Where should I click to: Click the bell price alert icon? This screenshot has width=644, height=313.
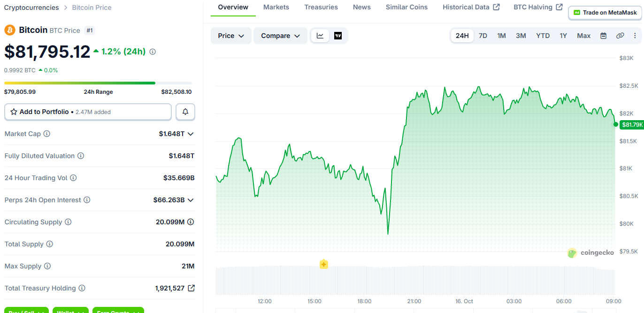(x=185, y=112)
